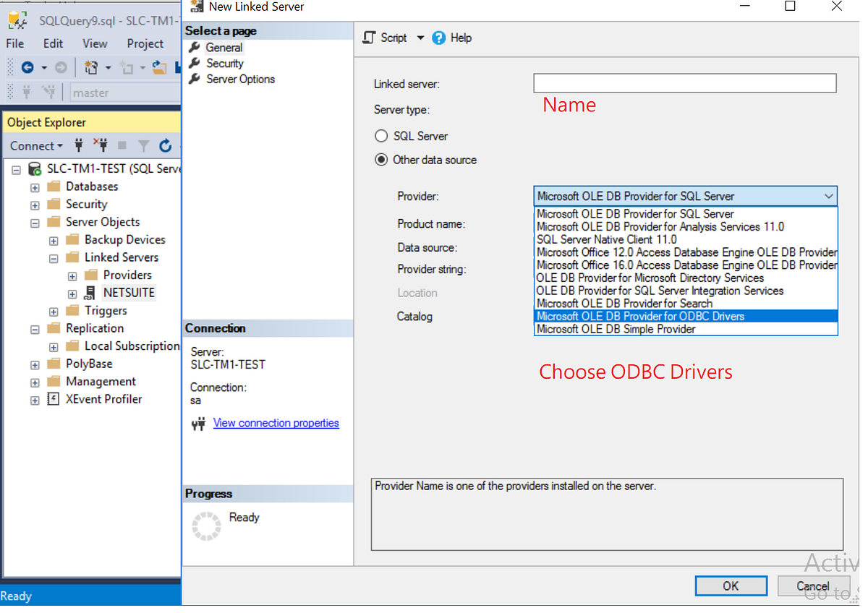Click View connection properties link
Image resolution: width=868 pixels, height=613 pixels.
276,423
